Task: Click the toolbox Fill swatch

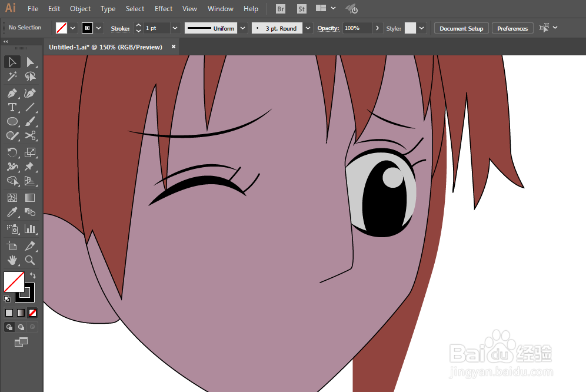Action: click(14, 282)
